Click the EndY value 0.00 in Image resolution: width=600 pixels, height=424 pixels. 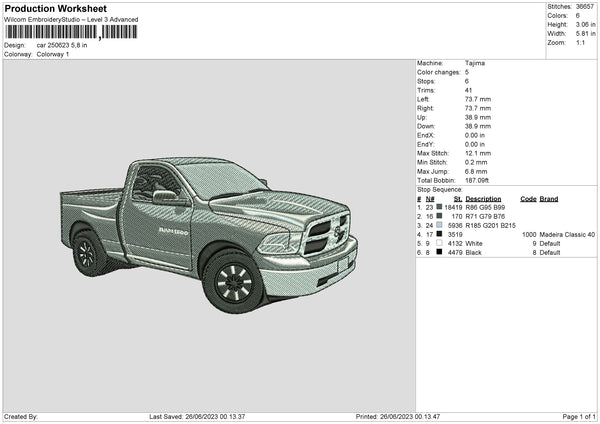click(475, 145)
